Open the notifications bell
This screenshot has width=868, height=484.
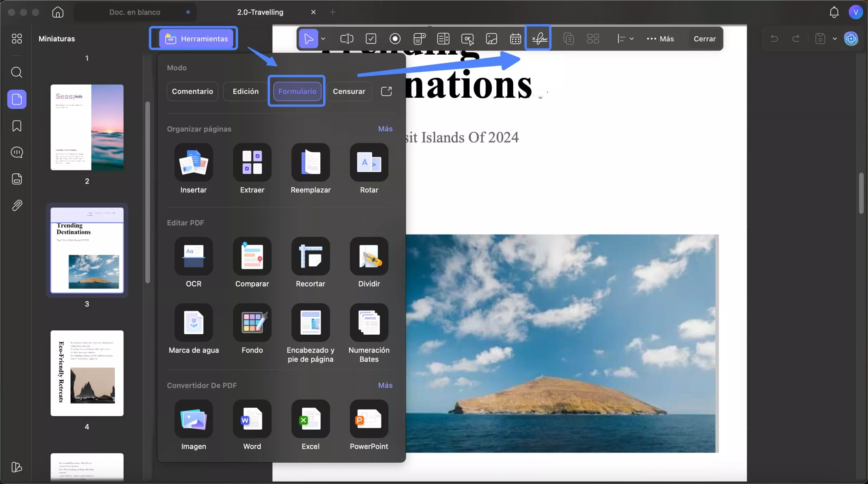834,12
